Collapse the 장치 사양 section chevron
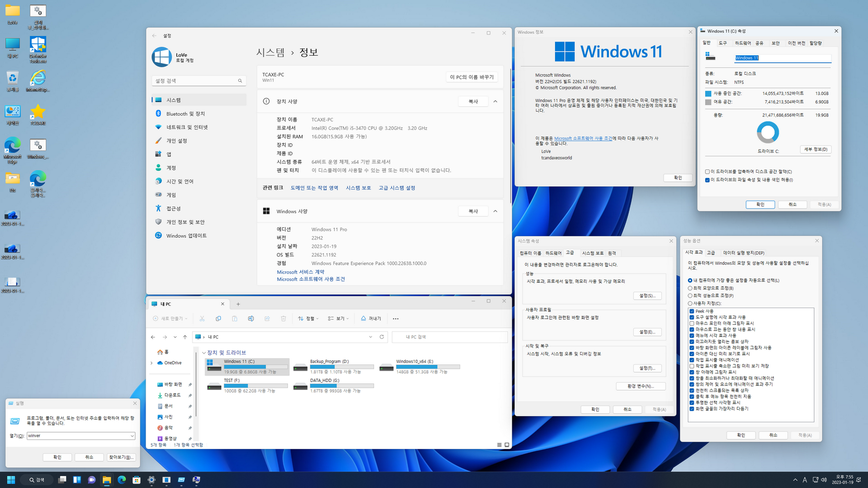This screenshot has height=488, width=868. tap(495, 102)
